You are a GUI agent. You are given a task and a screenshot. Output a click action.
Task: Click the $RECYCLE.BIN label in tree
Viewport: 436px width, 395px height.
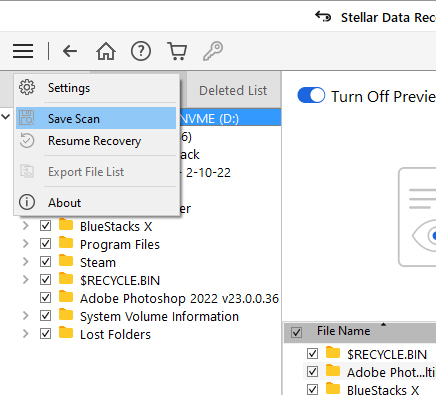(120, 280)
